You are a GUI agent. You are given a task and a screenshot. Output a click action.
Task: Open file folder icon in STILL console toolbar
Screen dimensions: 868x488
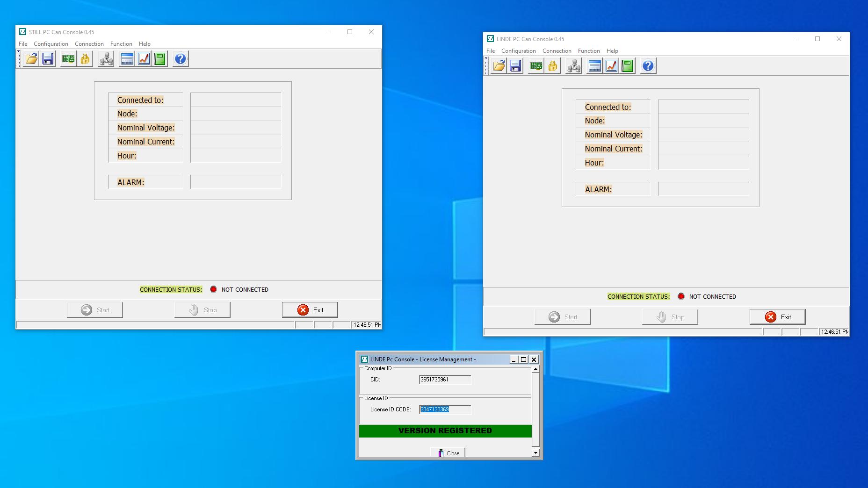pos(31,59)
